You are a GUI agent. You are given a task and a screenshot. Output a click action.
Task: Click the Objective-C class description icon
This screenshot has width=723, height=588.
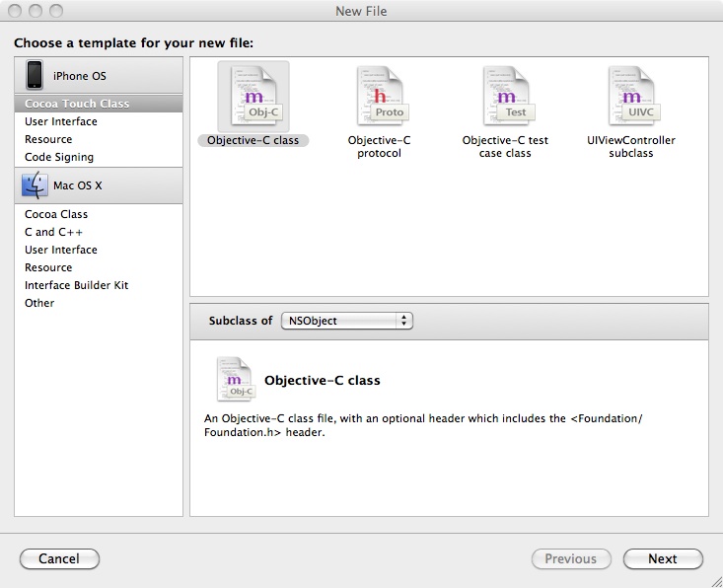tap(236, 379)
